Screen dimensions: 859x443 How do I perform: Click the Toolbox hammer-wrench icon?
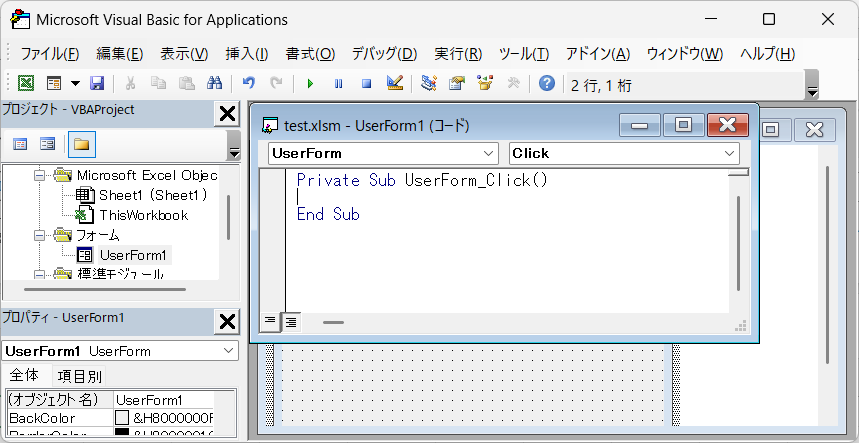tap(513, 83)
